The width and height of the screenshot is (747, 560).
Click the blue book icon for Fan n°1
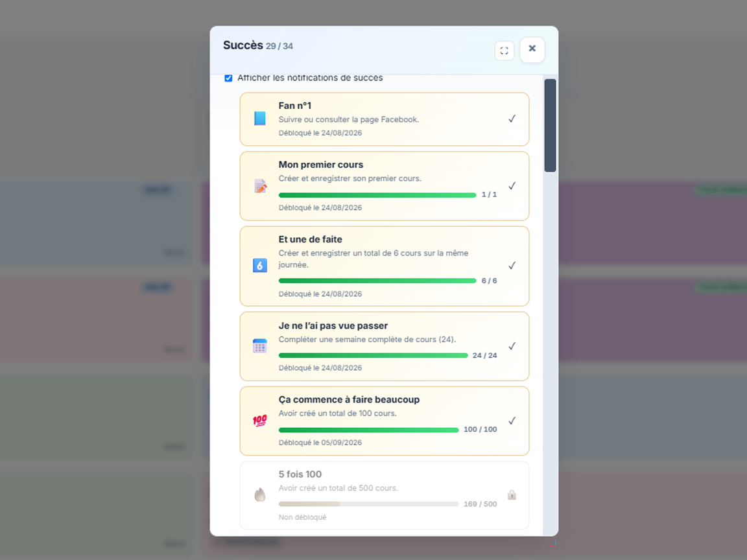pyautogui.click(x=259, y=118)
